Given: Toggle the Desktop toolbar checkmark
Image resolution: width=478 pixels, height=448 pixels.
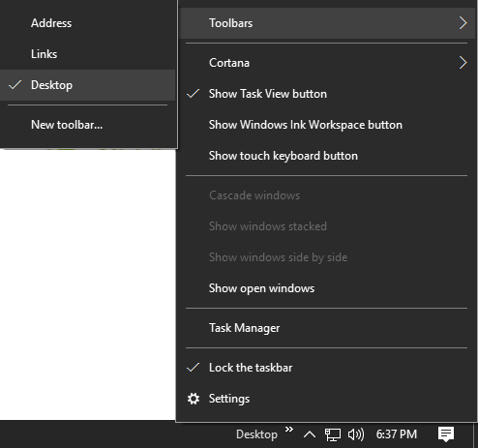Looking at the screenshot, I should (x=15, y=85).
